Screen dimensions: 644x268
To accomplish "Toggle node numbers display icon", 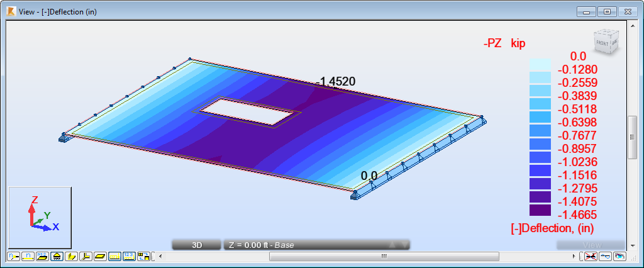I will point(14,257).
